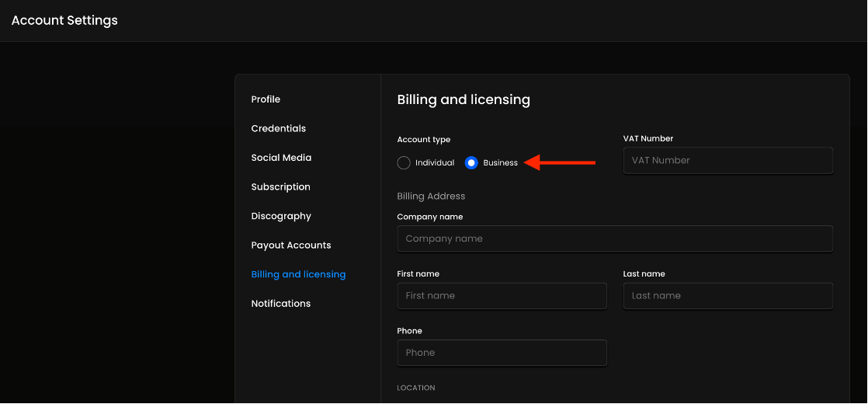868x404 pixels.
Task: Click the Account Settings page title
Action: point(64,20)
